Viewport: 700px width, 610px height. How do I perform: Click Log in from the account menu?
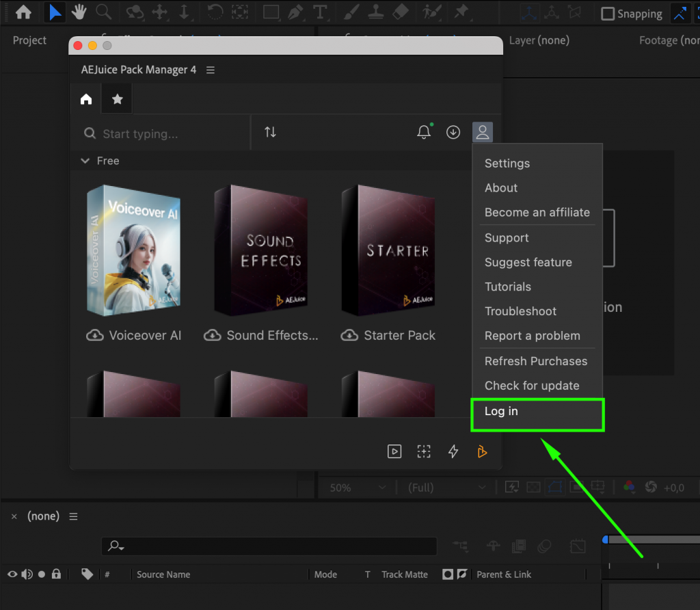pos(501,411)
